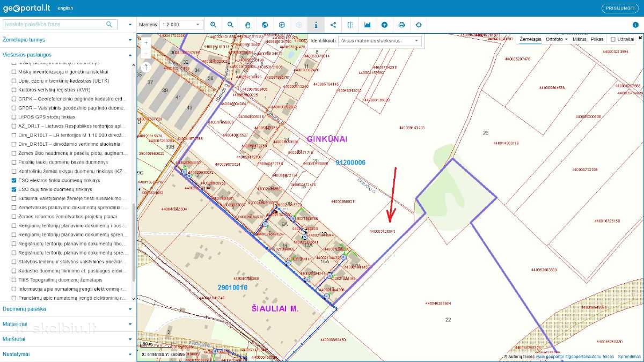Switch to Mišrus basemap tab
Image resolution: width=644 pixels, height=362 pixels.
click(579, 39)
